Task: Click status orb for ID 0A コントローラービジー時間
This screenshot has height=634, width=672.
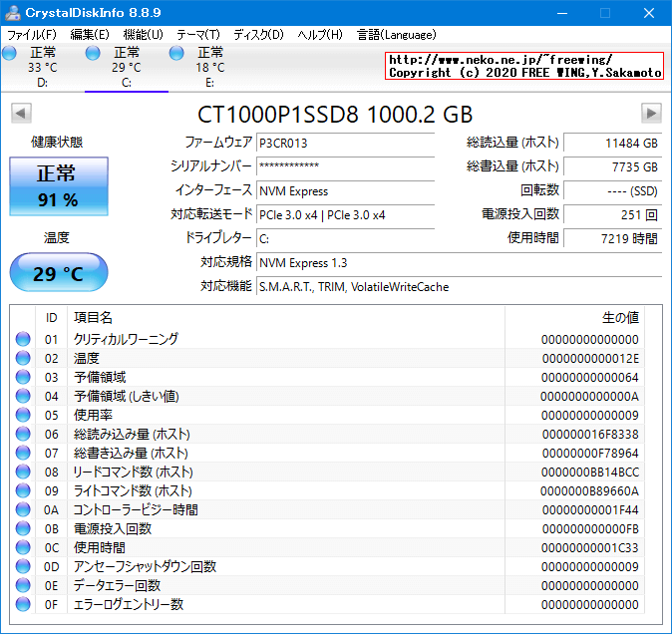Action: (23, 509)
